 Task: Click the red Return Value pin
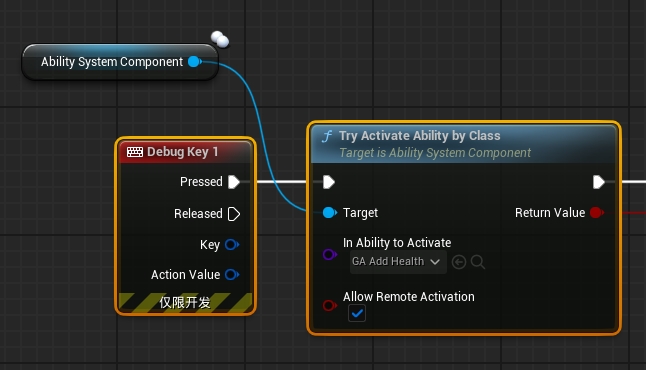point(597,213)
